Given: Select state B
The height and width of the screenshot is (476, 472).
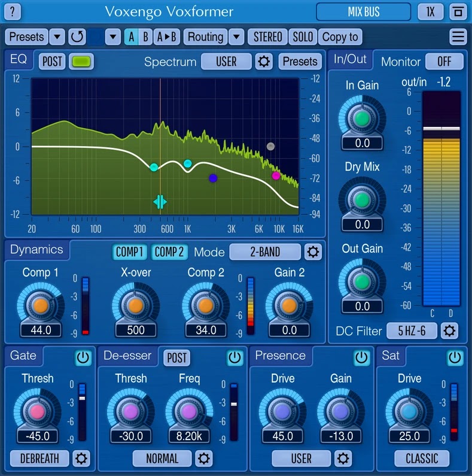Looking at the screenshot, I should (x=145, y=37).
